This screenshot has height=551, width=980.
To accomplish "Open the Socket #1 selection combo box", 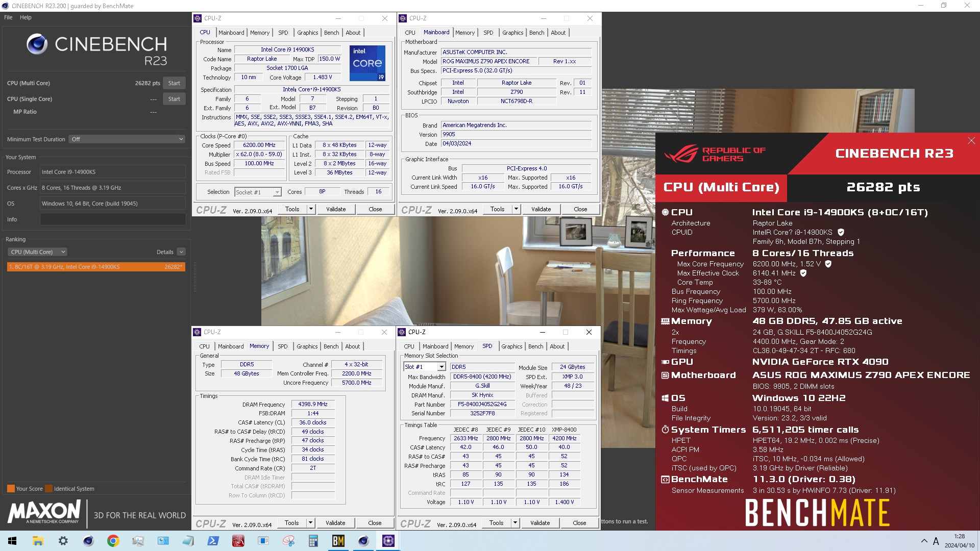I will 258,192.
